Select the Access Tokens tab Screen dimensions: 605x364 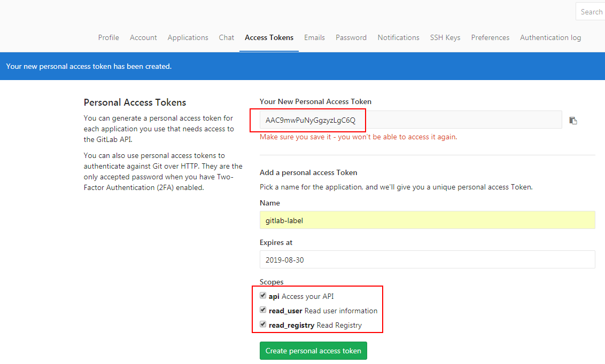click(x=269, y=37)
